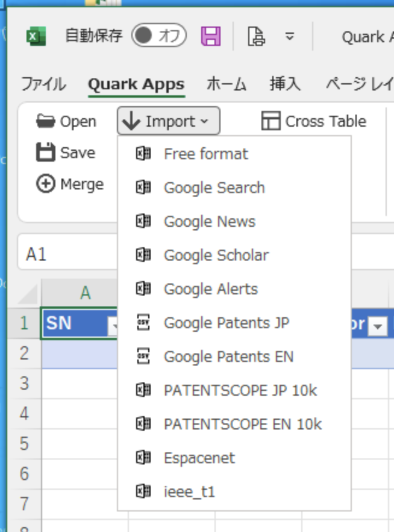Expand the Quick Access Toolbar customize arrow
The height and width of the screenshot is (532, 394).
click(289, 36)
